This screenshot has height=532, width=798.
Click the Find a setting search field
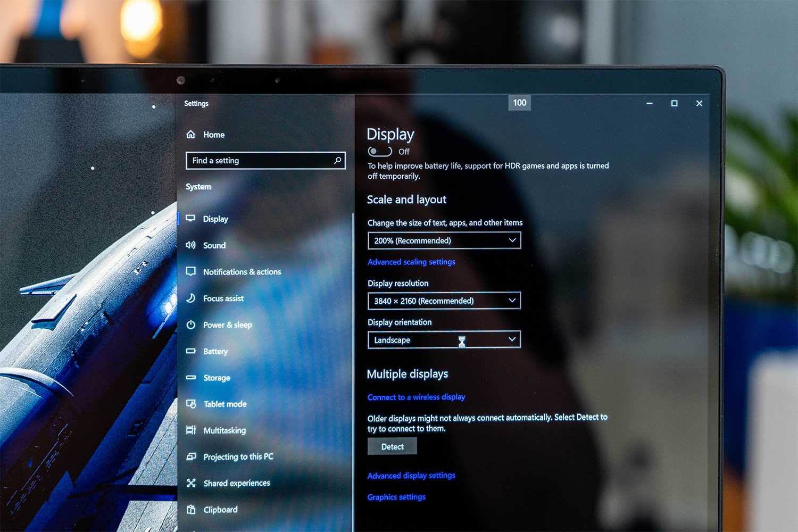point(265,160)
